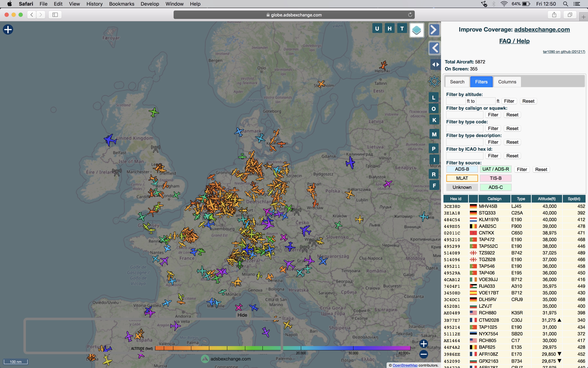
Task: Click the blue plus icon at map top-left
Action: (x=8, y=29)
